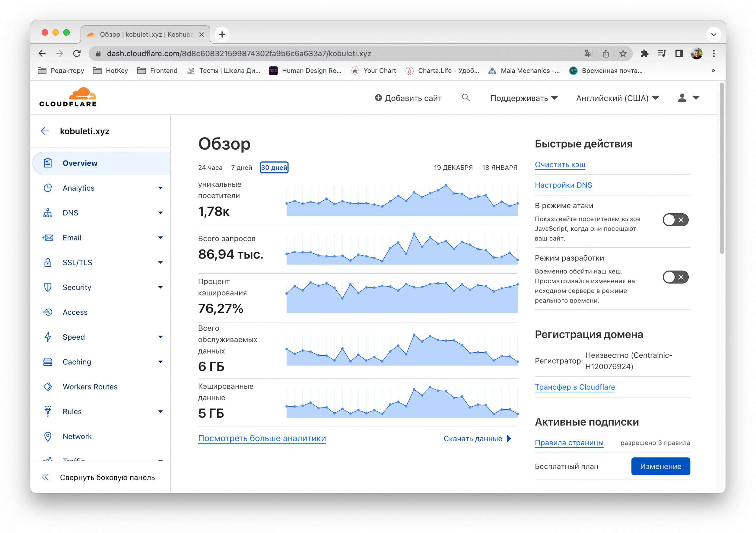The height and width of the screenshot is (533, 756).
Task: Click the Rules funnel icon
Action: pos(48,411)
